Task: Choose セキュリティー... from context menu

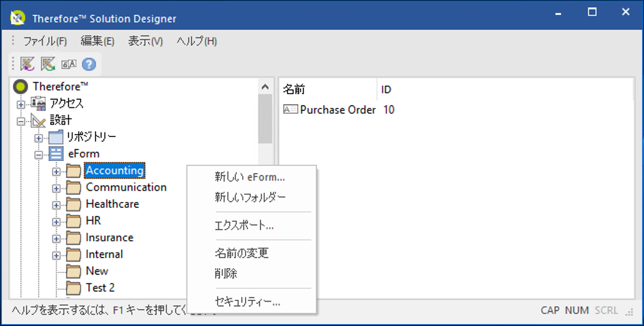Action: (x=252, y=302)
